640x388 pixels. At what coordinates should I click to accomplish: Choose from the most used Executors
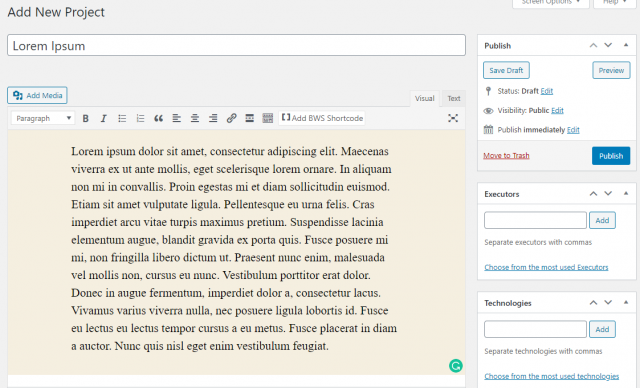coord(546,267)
